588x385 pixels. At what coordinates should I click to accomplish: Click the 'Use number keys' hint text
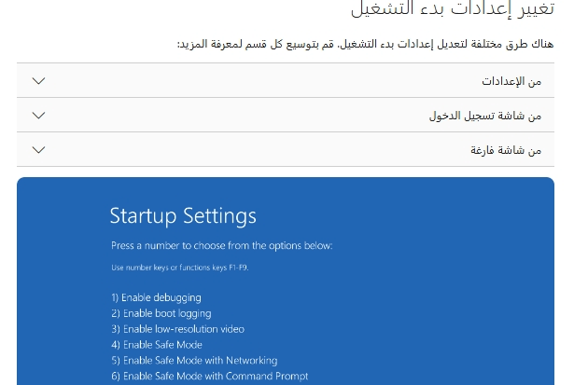click(x=179, y=268)
